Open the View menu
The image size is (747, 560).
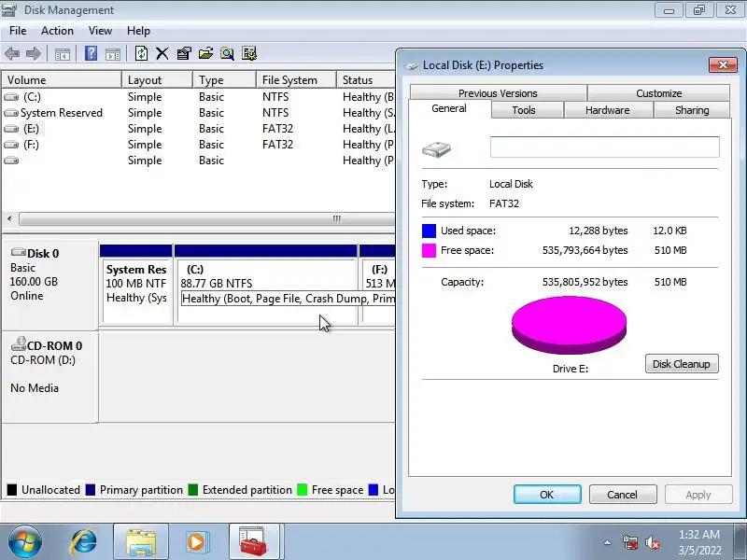100,31
